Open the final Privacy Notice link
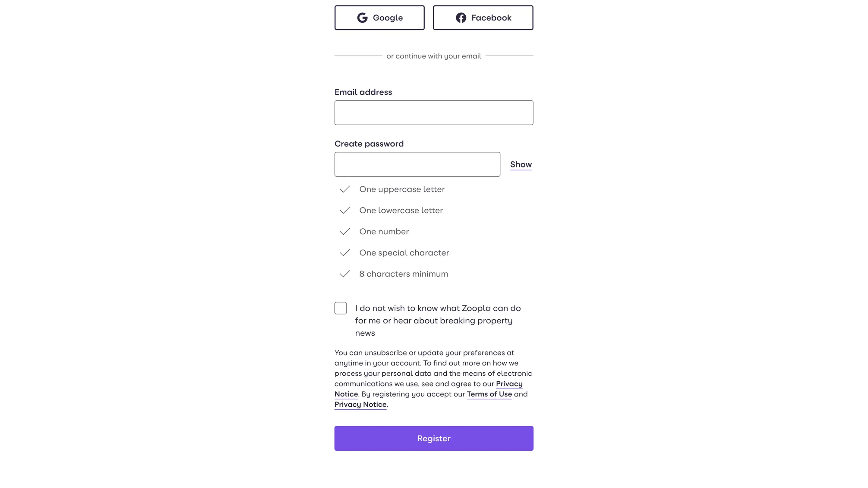The height and width of the screenshot is (488, 868). click(360, 405)
